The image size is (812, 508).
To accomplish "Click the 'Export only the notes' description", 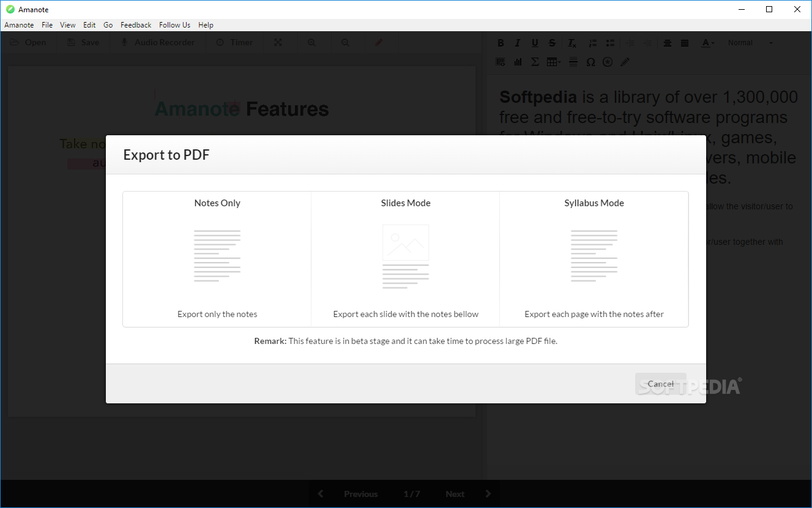I will point(217,314).
